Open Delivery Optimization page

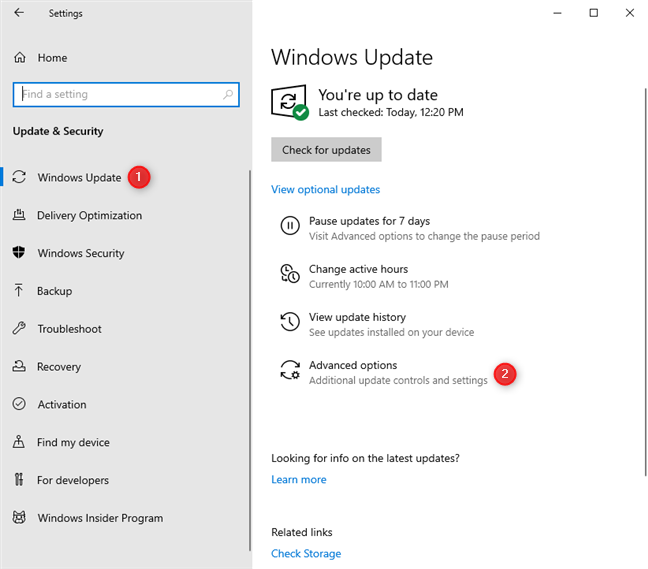click(x=89, y=215)
